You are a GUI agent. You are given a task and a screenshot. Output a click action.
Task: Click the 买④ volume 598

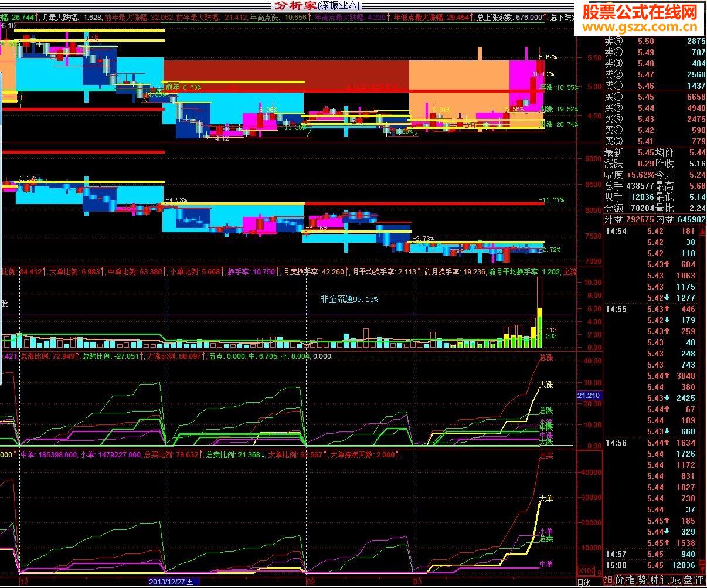pos(698,130)
